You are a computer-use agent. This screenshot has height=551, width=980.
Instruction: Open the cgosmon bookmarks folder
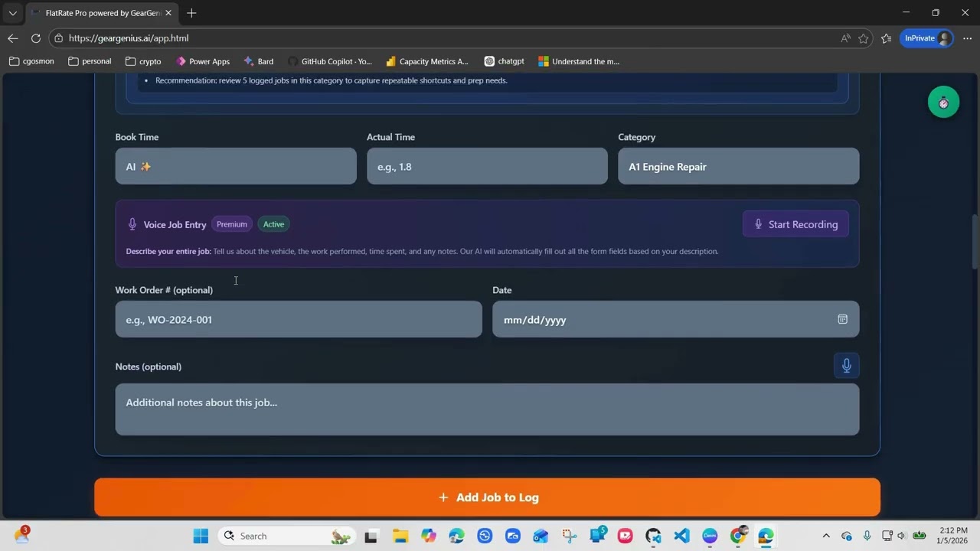pyautogui.click(x=31, y=61)
